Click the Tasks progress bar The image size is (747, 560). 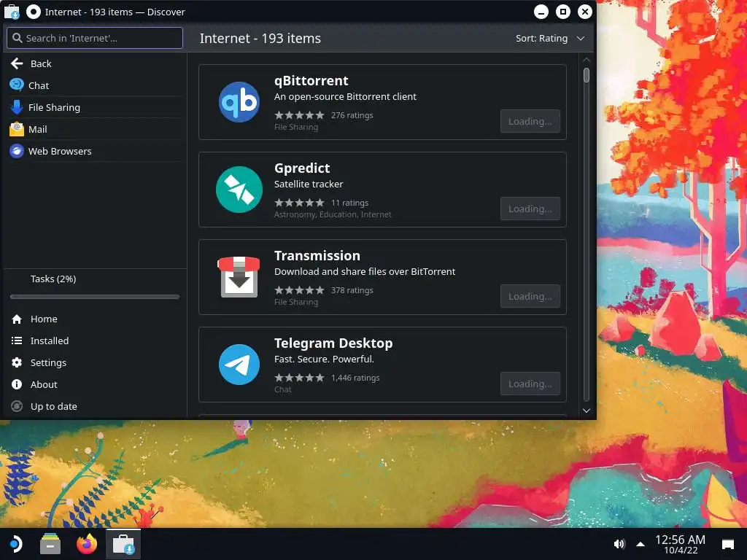(95, 297)
